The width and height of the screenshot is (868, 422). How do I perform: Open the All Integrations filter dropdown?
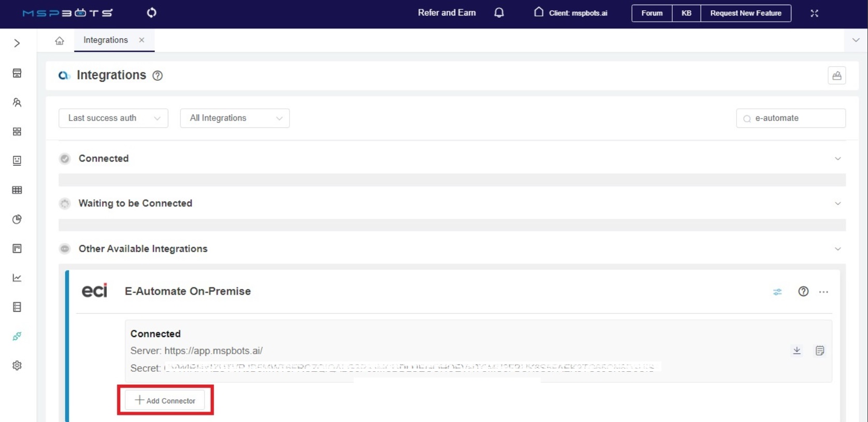point(235,118)
